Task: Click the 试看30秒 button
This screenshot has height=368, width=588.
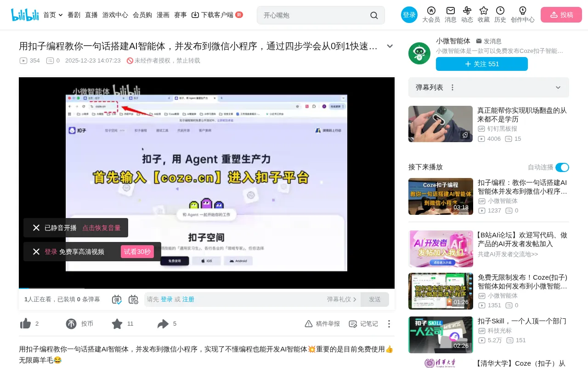Action: pos(137,252)
